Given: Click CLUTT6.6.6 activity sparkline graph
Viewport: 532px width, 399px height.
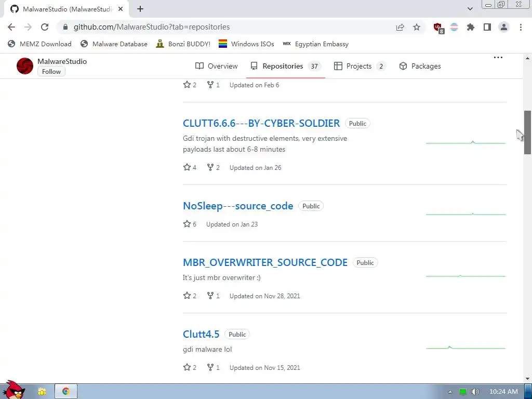Looking at the screenshot, I should pos(466,142).
